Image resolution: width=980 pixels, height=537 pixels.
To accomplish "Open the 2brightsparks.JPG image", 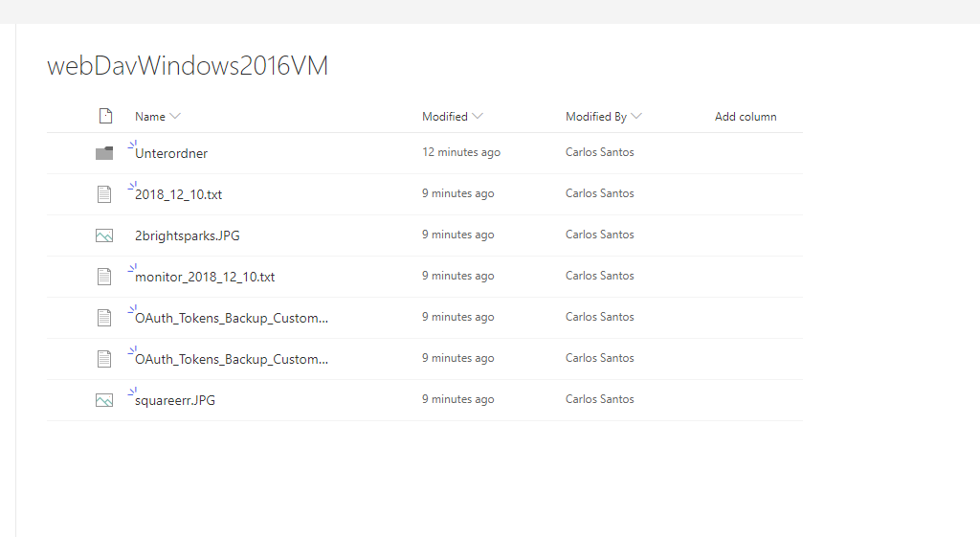I will pyautogui.click(x=188, y=235).
